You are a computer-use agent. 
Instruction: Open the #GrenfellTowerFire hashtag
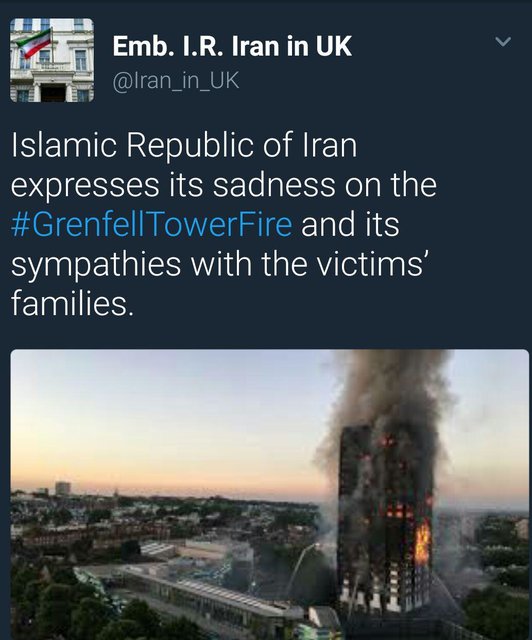151,225
